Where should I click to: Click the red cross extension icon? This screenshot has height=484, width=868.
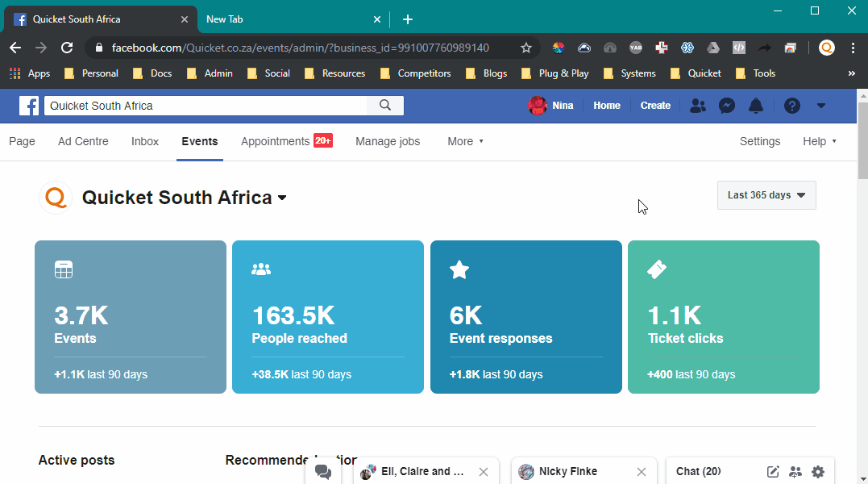661,48
